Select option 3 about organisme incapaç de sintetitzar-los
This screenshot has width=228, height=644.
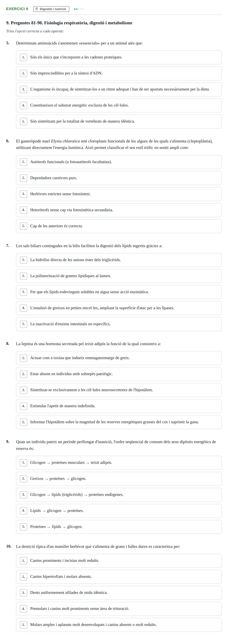click(119, 89)
